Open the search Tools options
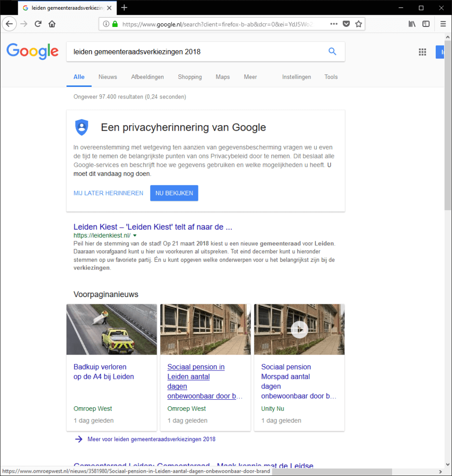This screenshot has width=452, height=476. pyautogui.click(x=331, y=77)
